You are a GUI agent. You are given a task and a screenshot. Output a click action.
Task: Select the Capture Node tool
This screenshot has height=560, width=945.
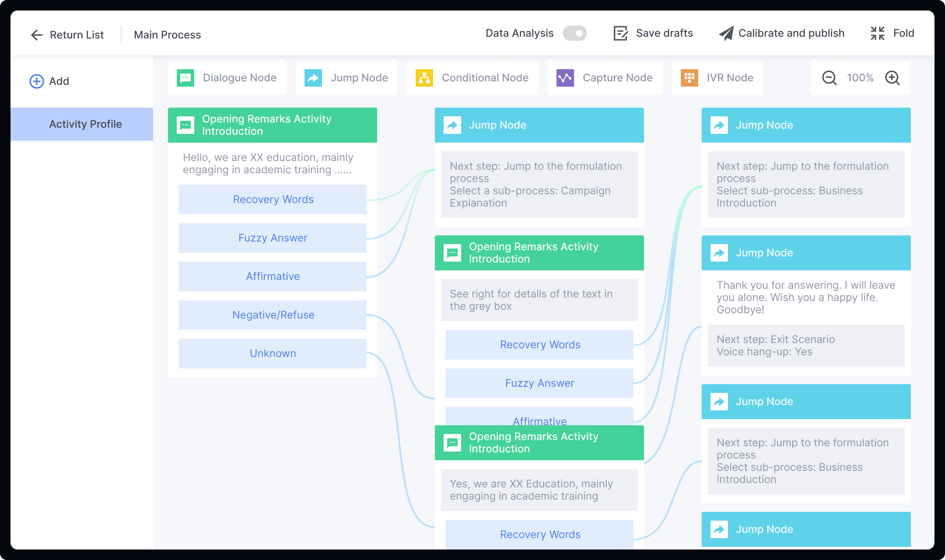605,78
